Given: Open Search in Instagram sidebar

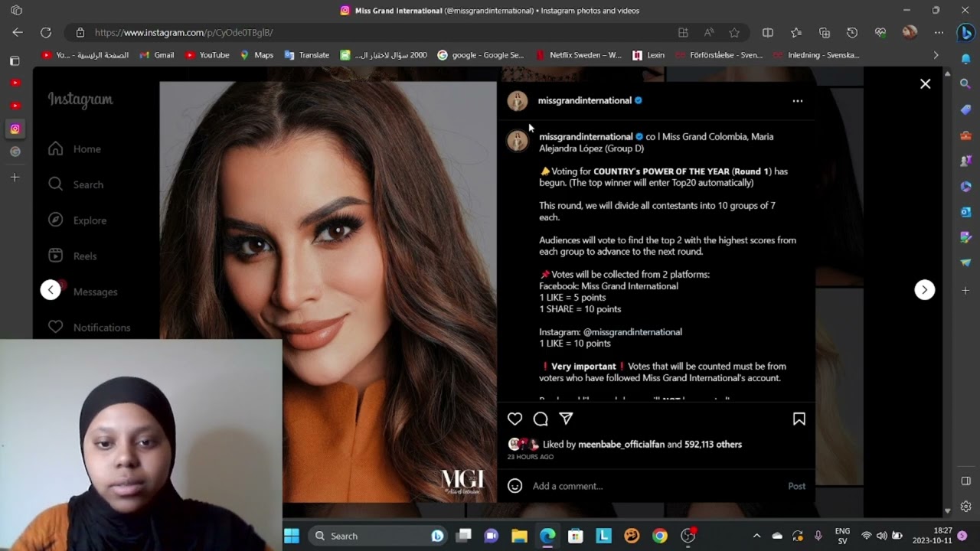Looking at the screenshot, I should click(75, 184).
